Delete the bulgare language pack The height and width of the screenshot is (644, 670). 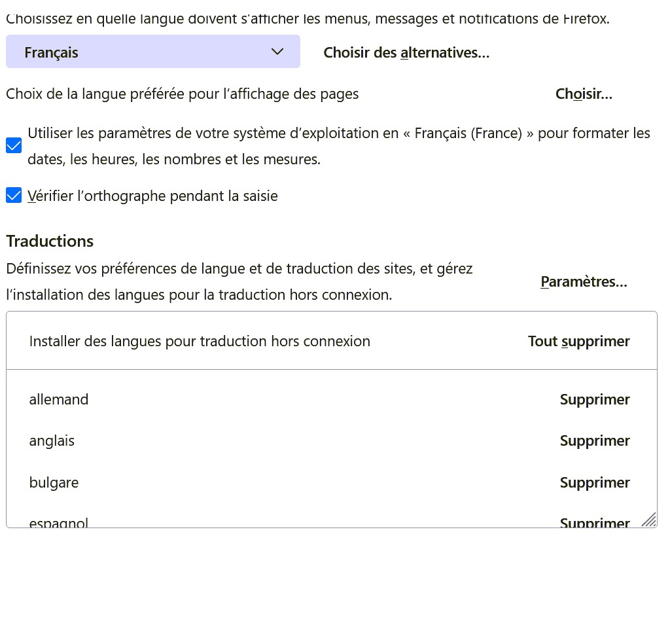click(x=594, y=482)
